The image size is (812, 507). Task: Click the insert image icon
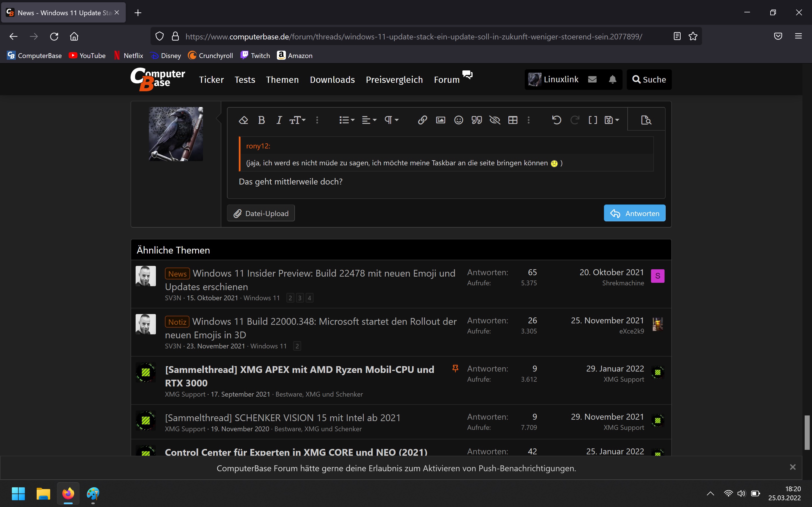(440, 120)
